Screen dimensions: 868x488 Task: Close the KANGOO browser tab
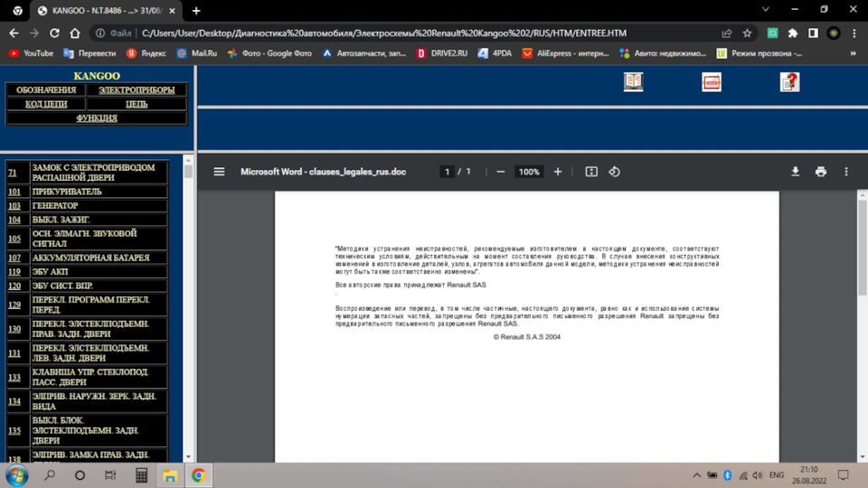point(172,11)
